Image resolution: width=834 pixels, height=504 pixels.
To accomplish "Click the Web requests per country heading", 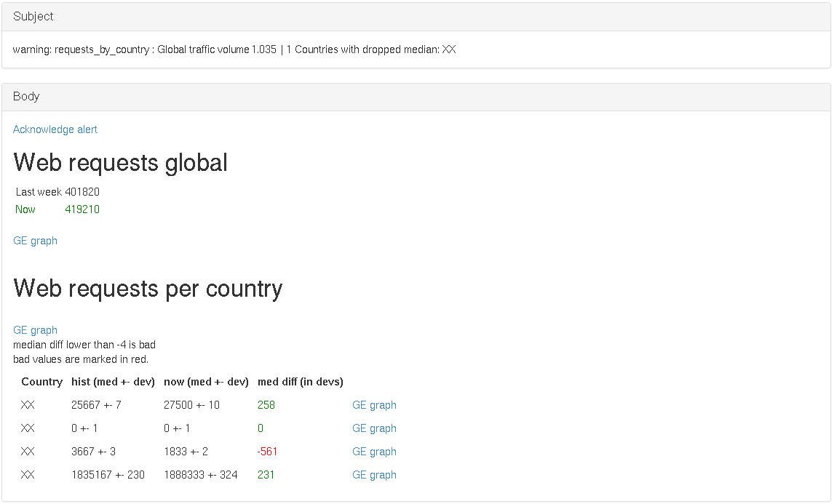I will pos(148,289).
